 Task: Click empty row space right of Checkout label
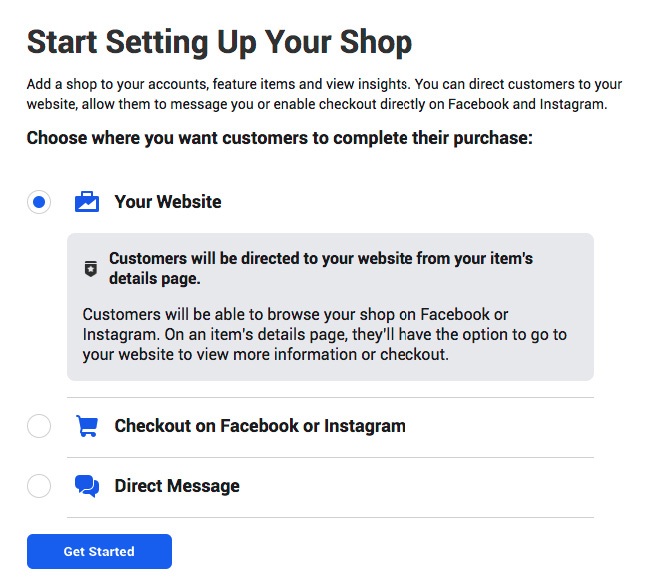pyautogui.click(x=500, y=426)
